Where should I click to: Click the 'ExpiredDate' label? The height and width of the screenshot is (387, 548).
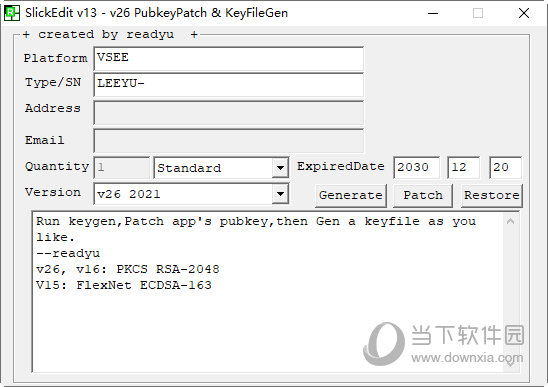tap(341, 166)
